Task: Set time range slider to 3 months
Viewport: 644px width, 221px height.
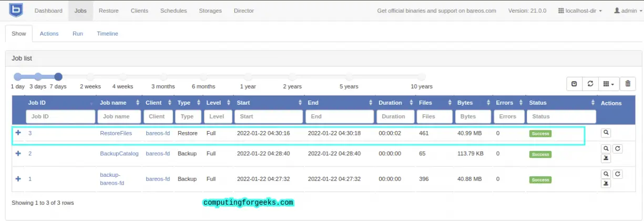Action: [163, 77]
